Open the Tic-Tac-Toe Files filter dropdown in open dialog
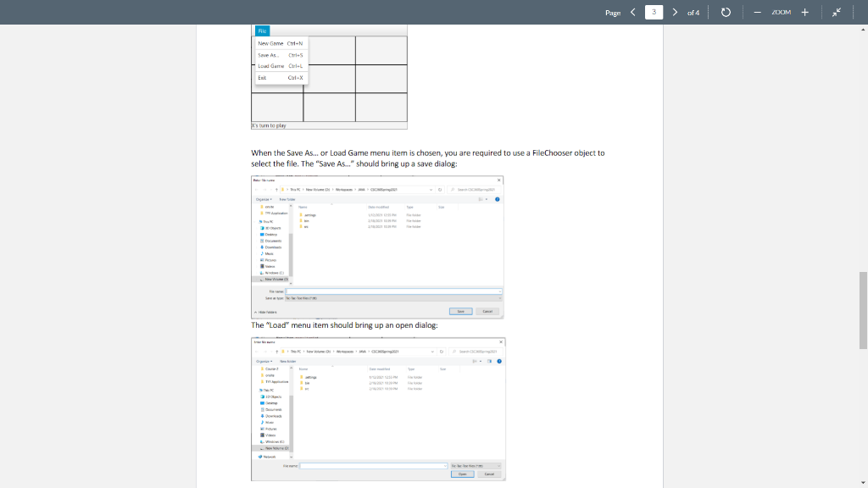This screenshot has height=488, width=868. (x=475, y=465)
